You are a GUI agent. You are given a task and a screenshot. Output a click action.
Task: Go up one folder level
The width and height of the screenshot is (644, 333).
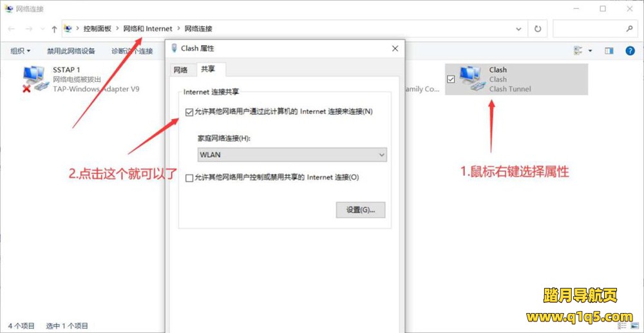click(54, 29)
